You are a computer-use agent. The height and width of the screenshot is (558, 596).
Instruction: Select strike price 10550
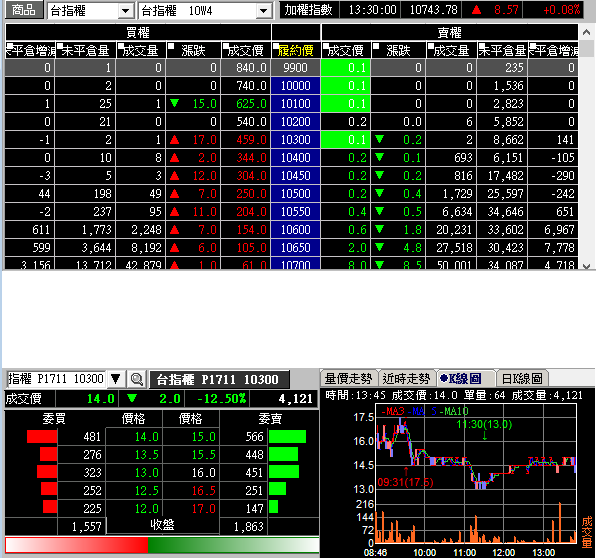coord(296,212)
